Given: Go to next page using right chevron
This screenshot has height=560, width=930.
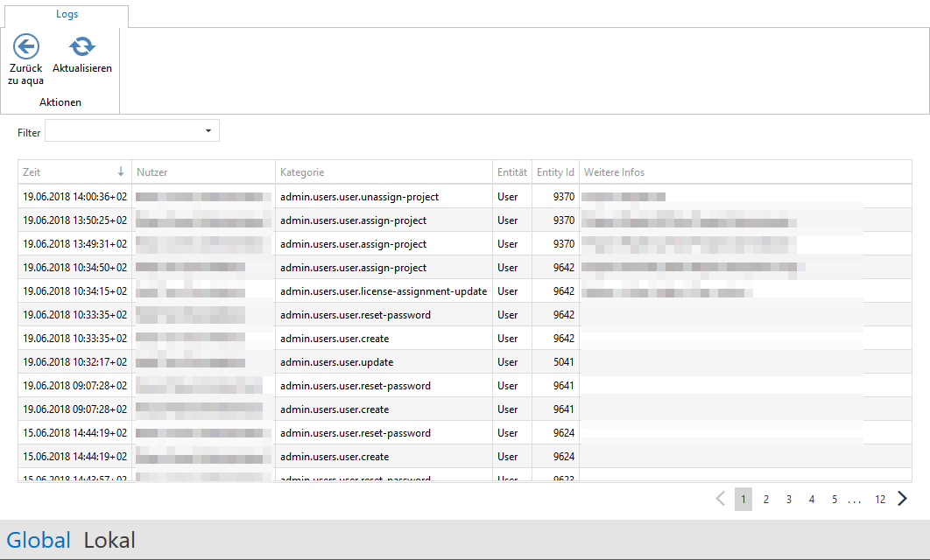Looking at the screenshot, I should point(902,499).
